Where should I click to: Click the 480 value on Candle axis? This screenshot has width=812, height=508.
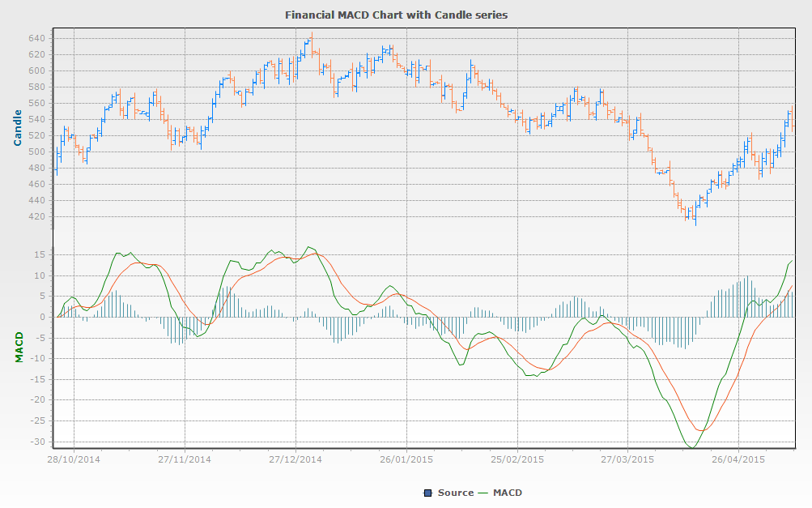[x=37, y=168]
